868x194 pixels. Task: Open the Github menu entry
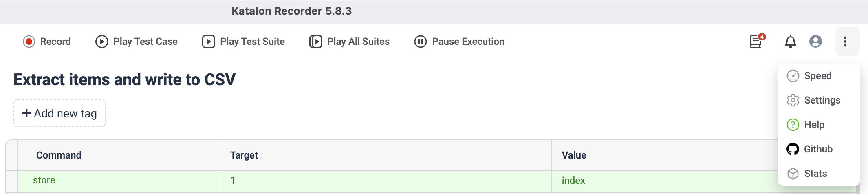point(817,149)
